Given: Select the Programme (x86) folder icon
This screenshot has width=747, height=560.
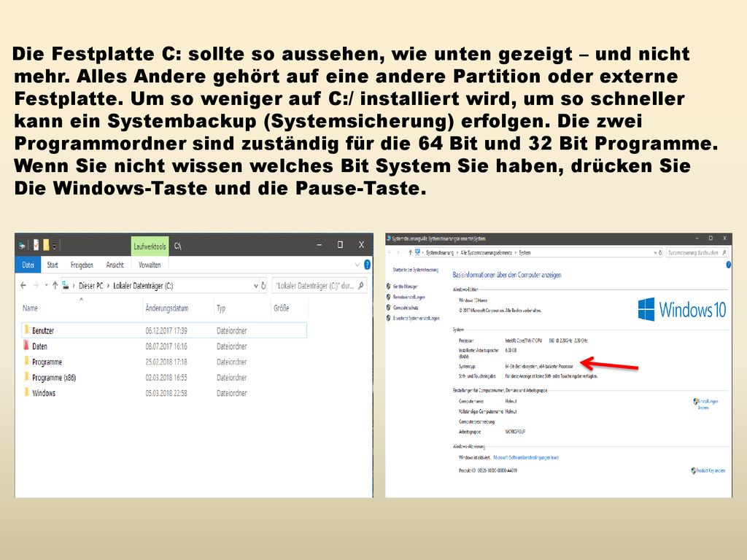Looking at the screenshot, I should point(27,377).
